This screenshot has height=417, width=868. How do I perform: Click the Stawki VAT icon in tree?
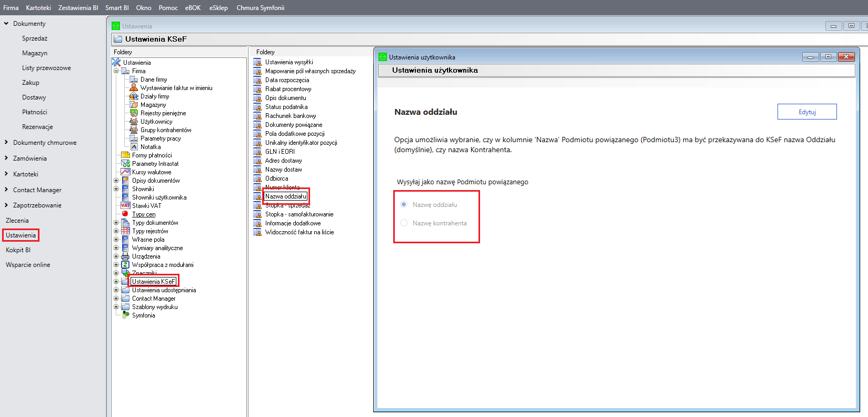[125, 206]
